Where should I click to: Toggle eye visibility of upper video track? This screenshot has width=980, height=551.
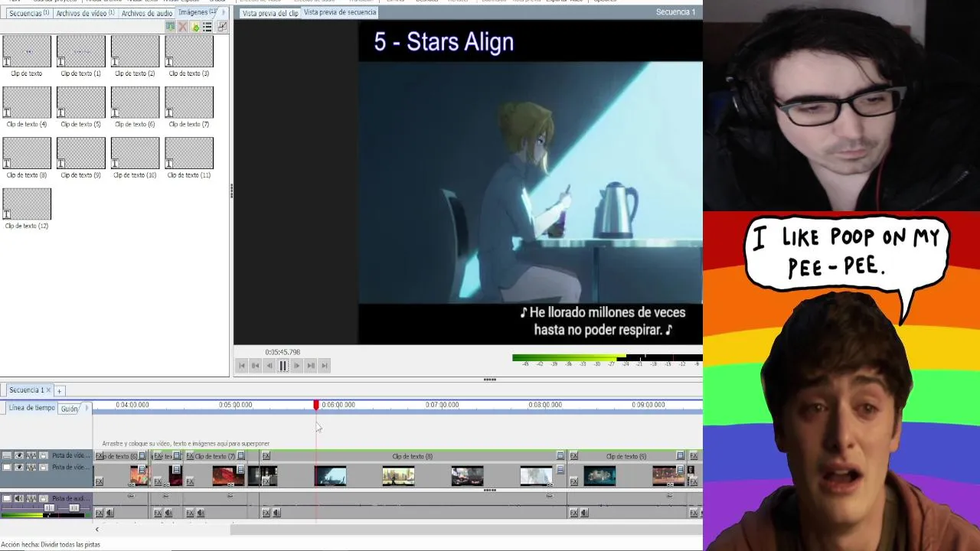(x=18, y=455)
